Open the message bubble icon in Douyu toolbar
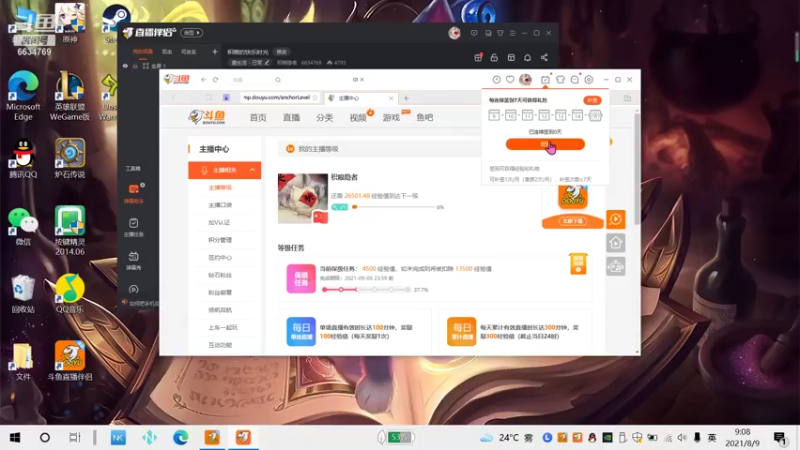The width and height of the screenshot is (800, 450). [x=574, y=80]
